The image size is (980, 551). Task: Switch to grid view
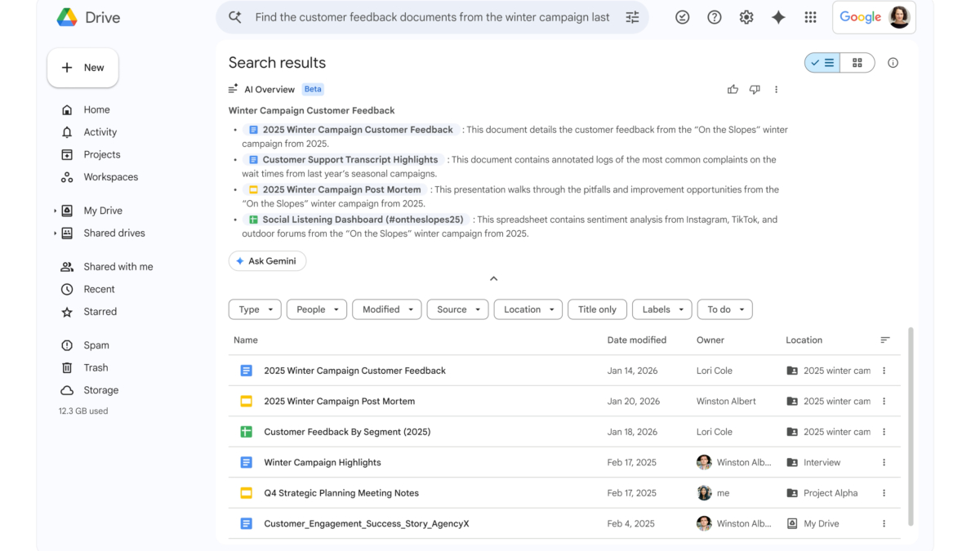pyautogui.click(x=856, y=62)
